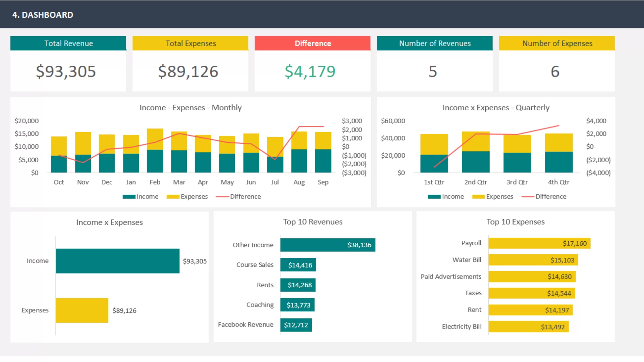Viewport: 644px width, 362px height.
Task: Select the Number of Expenses header
Action: coord(557,43)
